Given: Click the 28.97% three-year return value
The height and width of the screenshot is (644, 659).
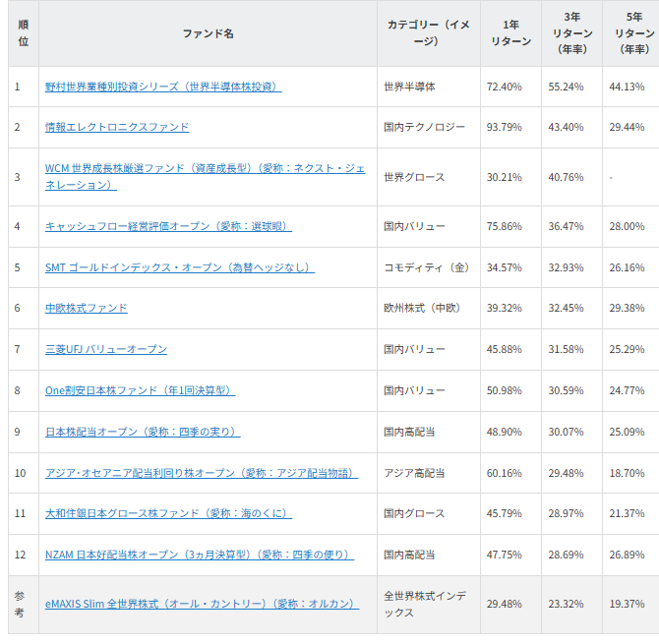Looking at the screenshot, I should (566, 514).
